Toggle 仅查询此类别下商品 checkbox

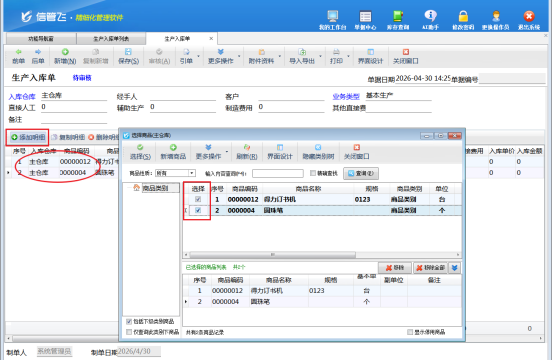pyautogui.click(x=129, y=332)
